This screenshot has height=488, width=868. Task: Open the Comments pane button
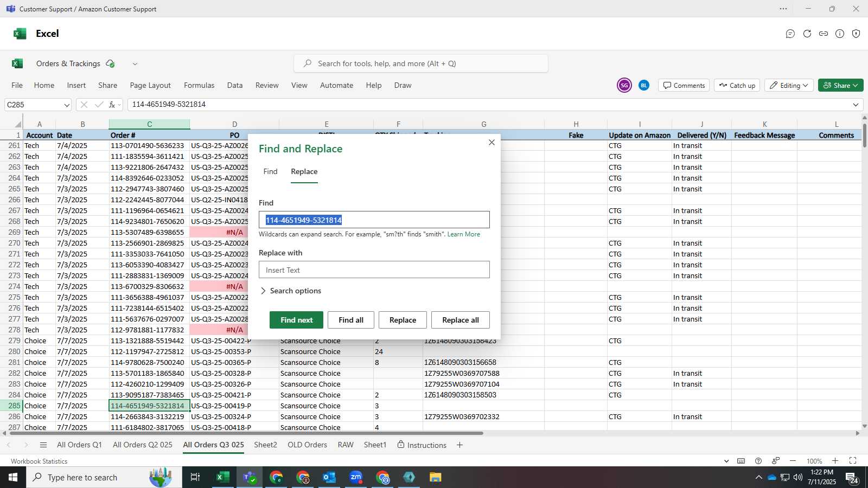[684, 85]
